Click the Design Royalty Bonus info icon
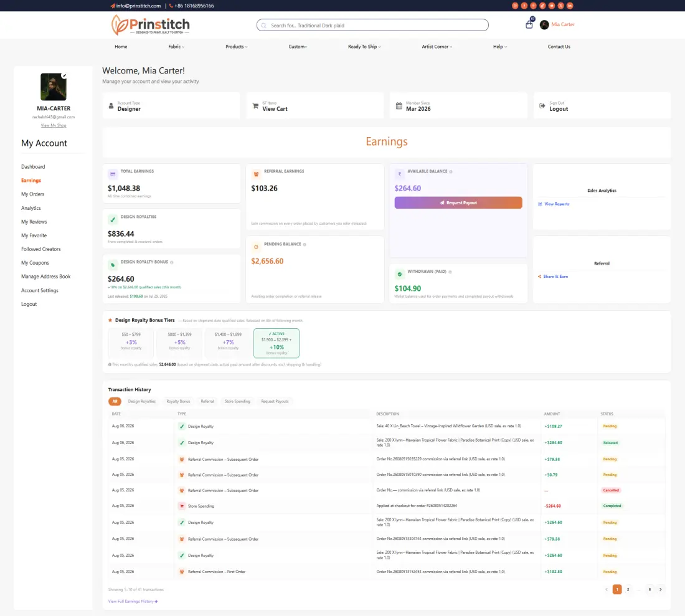Screen dimensions: 685x616 (x=172, y=263)
